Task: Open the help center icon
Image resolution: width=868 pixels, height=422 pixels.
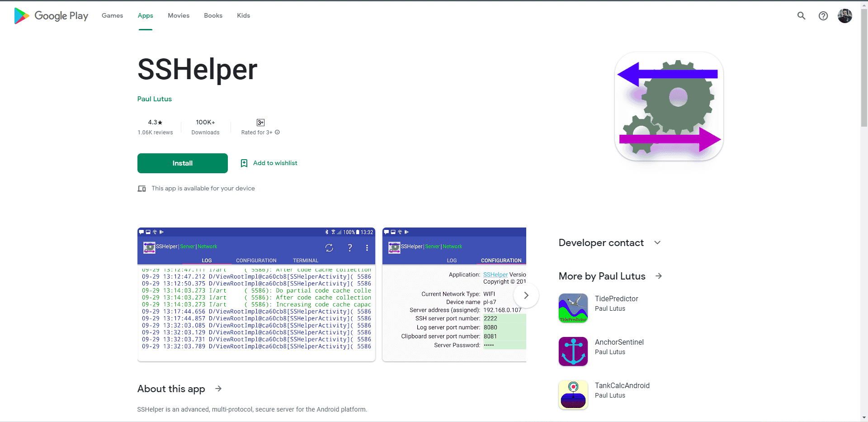Action: click(823, 16)
